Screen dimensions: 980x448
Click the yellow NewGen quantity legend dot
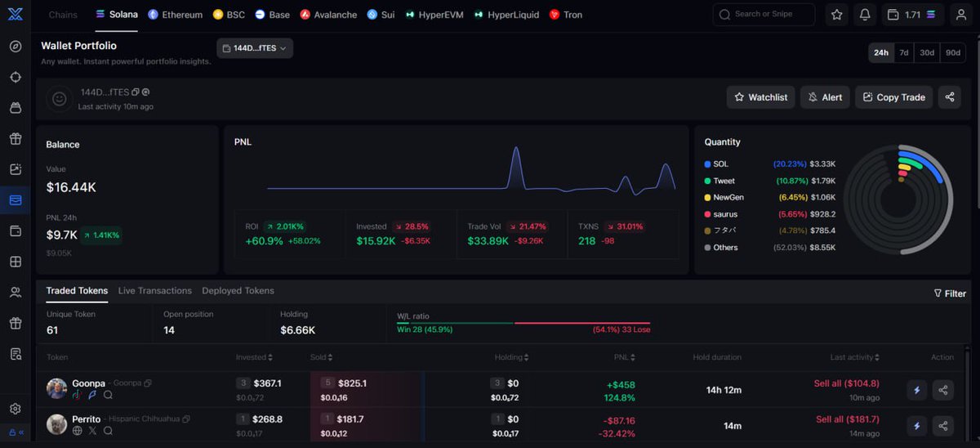[x=707, y=198]
